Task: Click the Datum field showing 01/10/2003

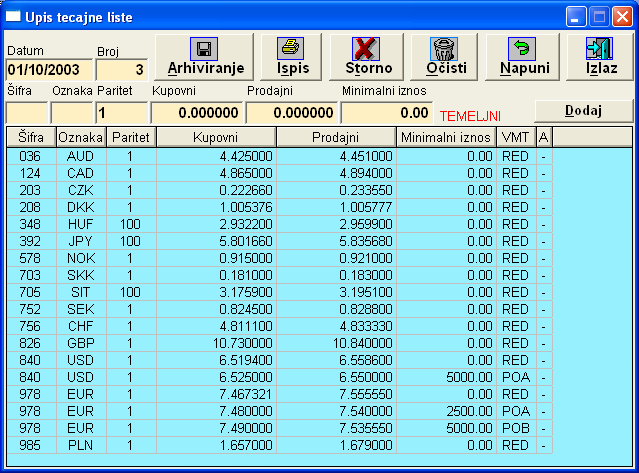Action: coord(49,70)
